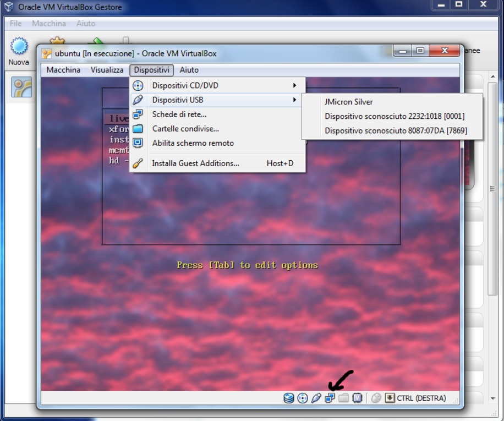This screenshot has width=504, height=421.
Task: Click the USB plug status bar icon
Action: click(x=316, y=398)
